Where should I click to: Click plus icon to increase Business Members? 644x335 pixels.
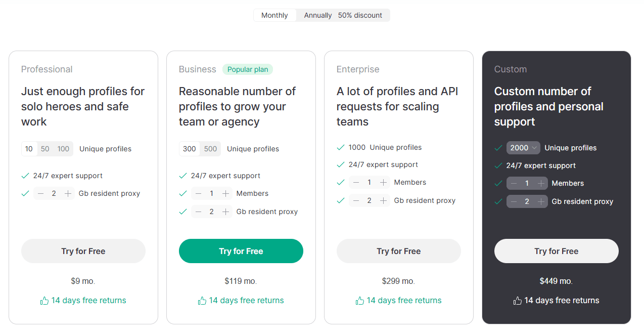[x=225, y=193]
